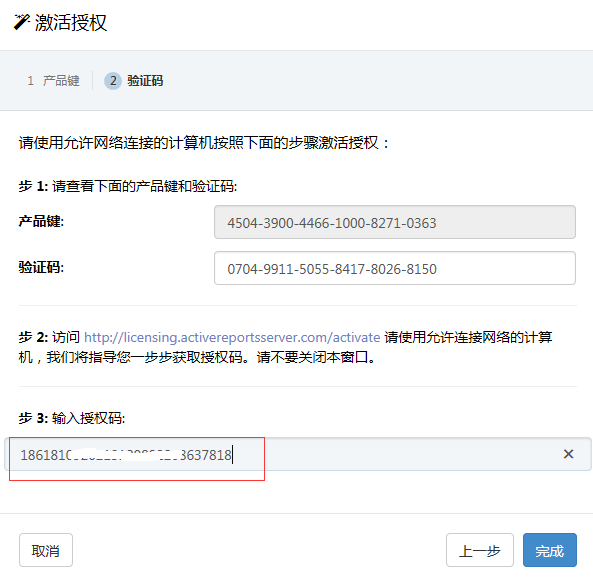Open the licensing.activereportsserver.com/activate link
Image resolution: width=593 pixels, height=584 pixels.
click(232, 337)
